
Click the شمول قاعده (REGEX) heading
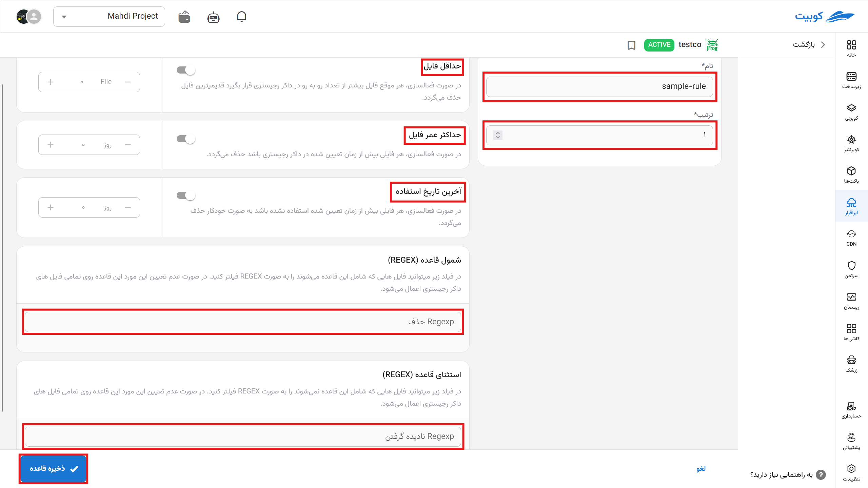(x=424, y=260)
